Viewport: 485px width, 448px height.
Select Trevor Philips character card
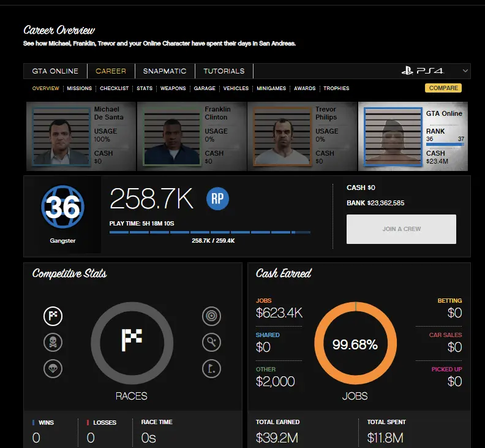301,136
